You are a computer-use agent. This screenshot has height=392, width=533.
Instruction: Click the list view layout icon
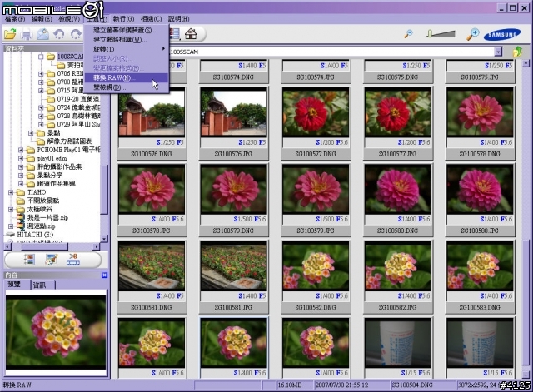pos(175,34)
